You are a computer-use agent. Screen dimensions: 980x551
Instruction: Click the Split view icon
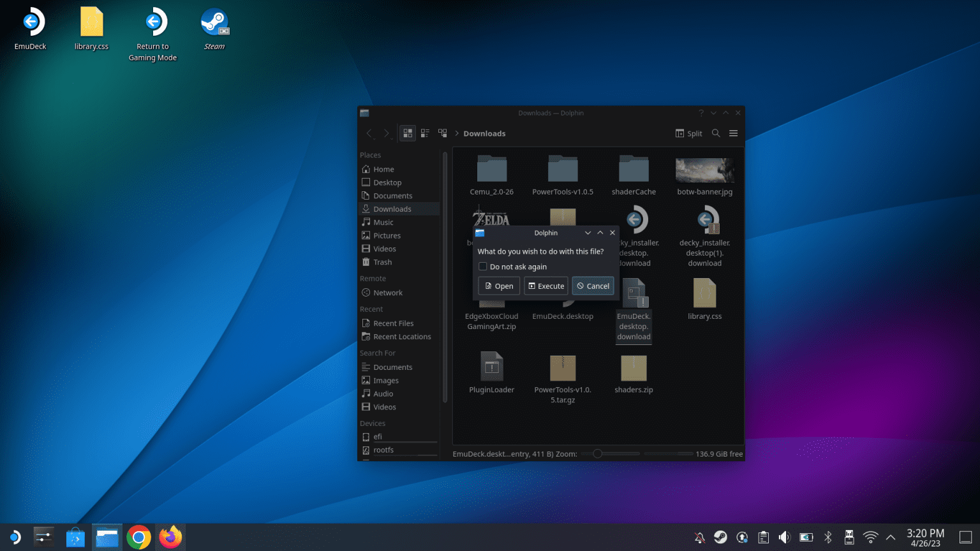[688, 133]
